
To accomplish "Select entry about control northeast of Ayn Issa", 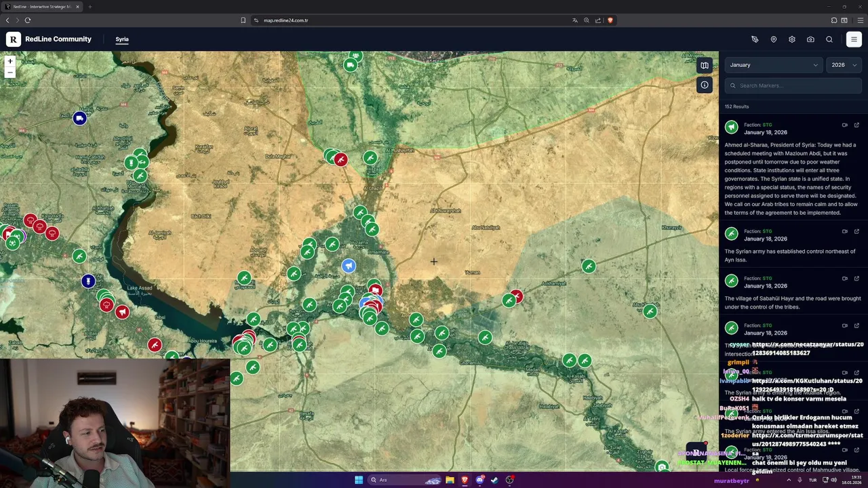I will tap(790, 256).
